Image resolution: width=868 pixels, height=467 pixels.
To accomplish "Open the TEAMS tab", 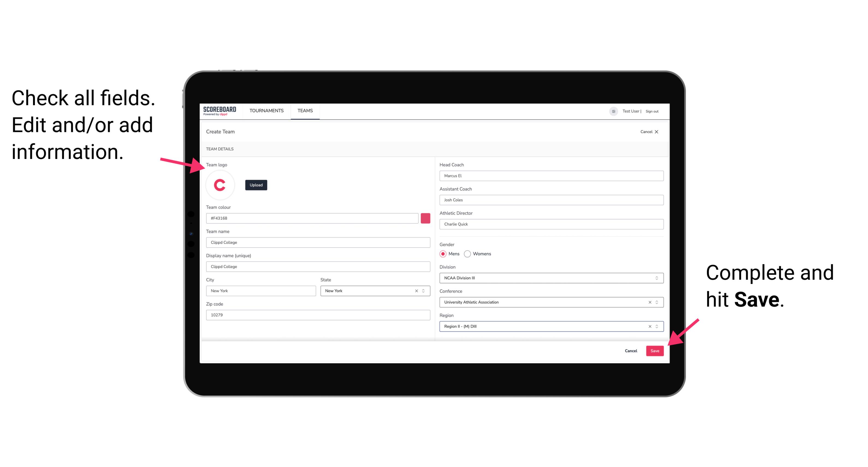I will 305,111.
